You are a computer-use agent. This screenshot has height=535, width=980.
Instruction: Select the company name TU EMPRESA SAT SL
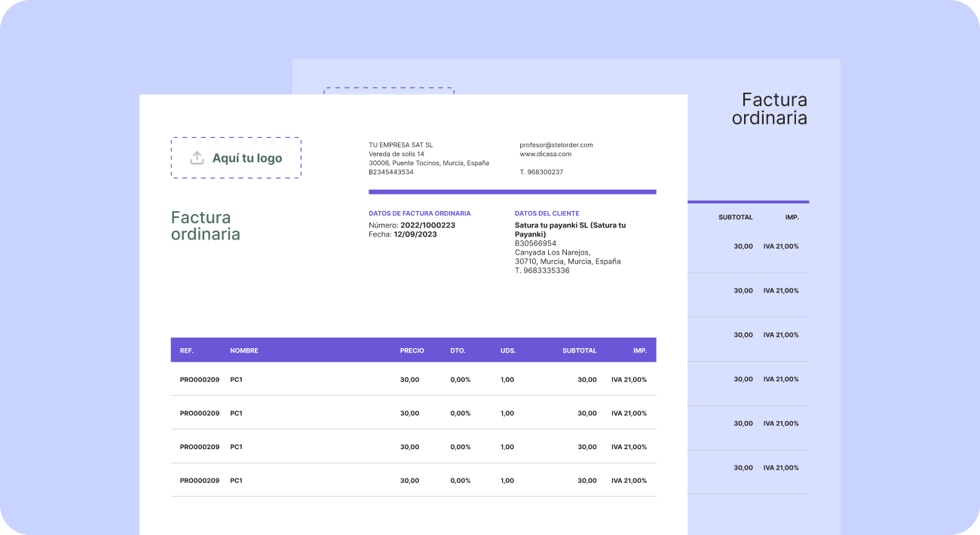point(400,145)
